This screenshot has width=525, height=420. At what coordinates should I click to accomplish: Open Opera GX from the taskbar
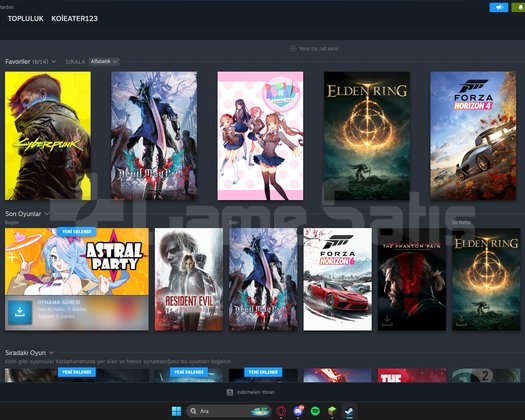click(281, 411)
